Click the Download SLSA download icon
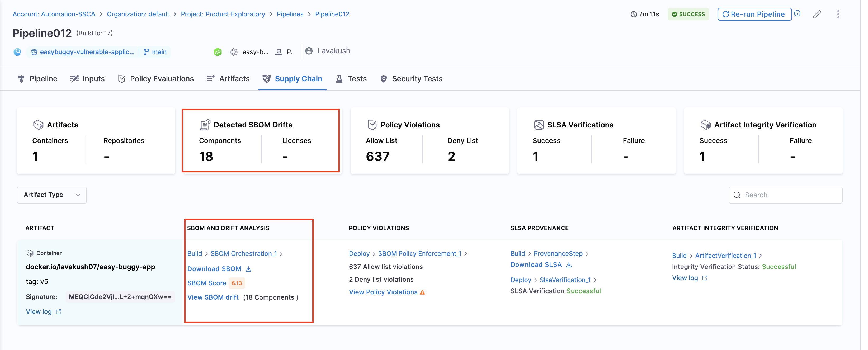The width and height of the screenshot is (868, 350). 569,265
